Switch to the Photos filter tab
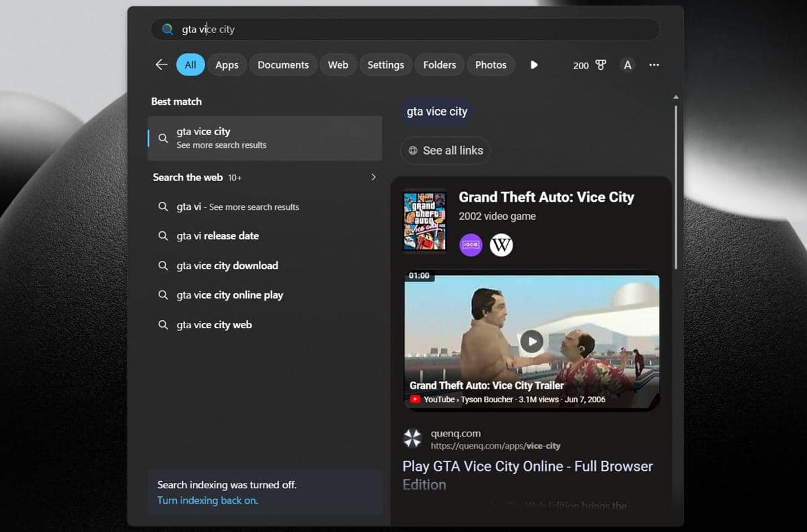This screenshot has height=532, width=807. (491, 65)
